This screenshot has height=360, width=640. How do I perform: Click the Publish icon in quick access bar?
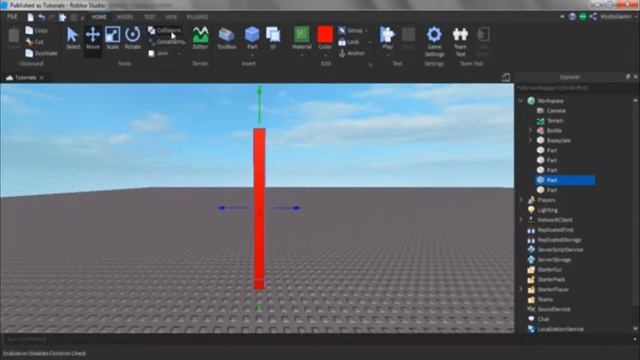click(x=62, y=17)
